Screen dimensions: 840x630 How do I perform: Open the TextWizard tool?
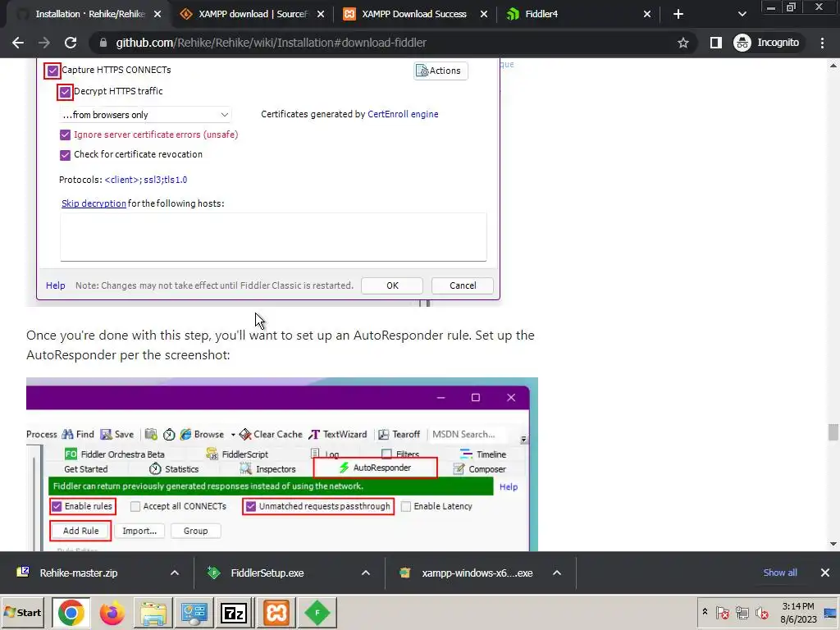338,434
